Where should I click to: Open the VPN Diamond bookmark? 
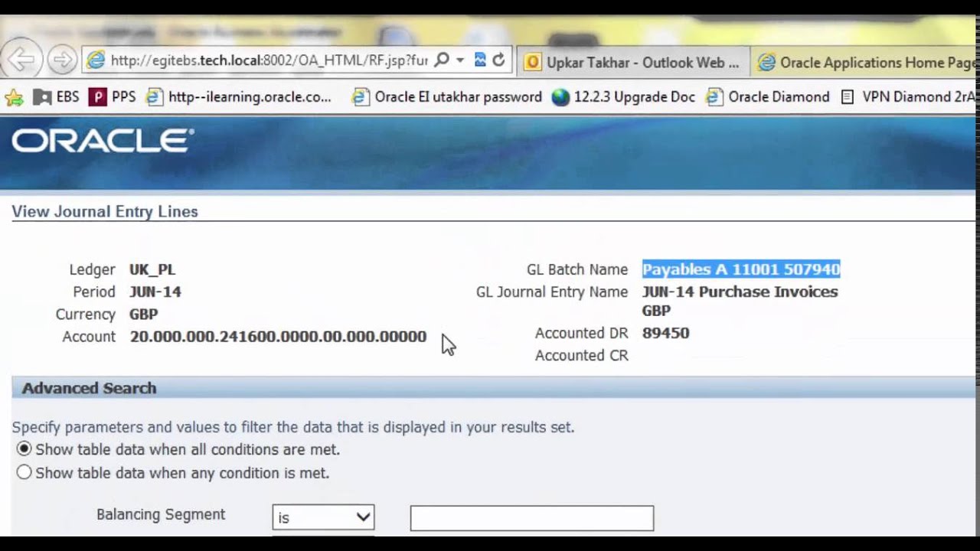tap(908, 97)
